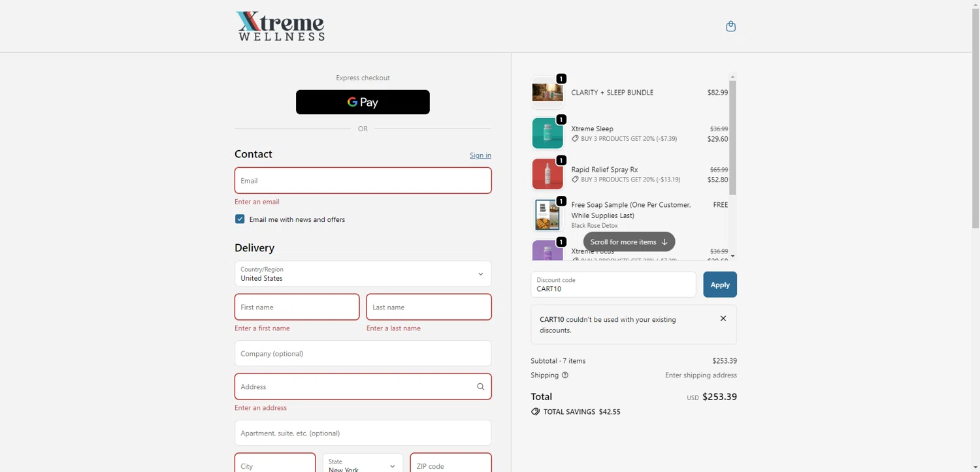
Task: Click the address search magnifier icon
Action: point(480,386)
